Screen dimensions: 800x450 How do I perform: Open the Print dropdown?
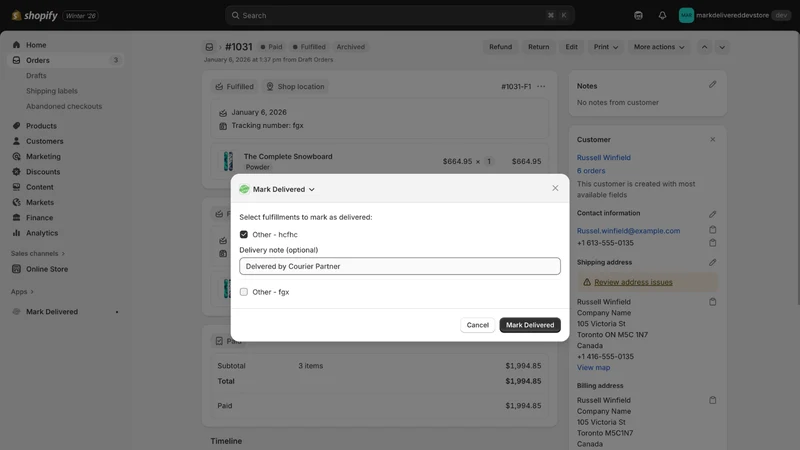[606, 47]
